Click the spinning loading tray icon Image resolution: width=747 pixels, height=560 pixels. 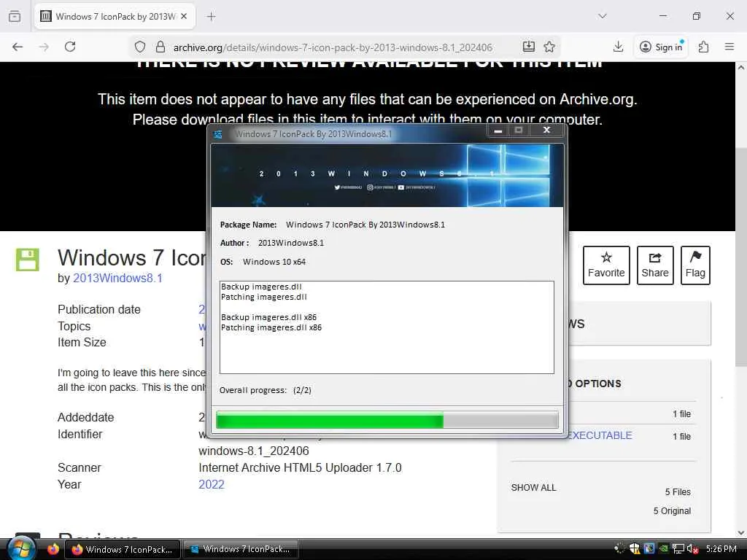[x=619, y=549]
